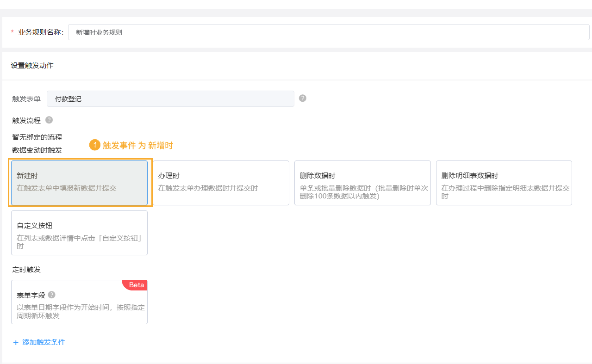Click the 设置触发动作 section header
Viewport: 592px width, 364px height.
32,66
